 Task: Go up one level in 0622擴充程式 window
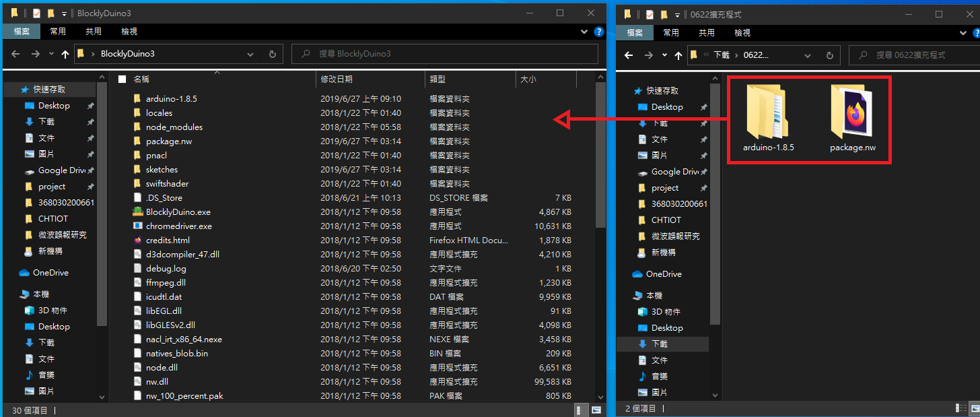(x=678, y=55)
